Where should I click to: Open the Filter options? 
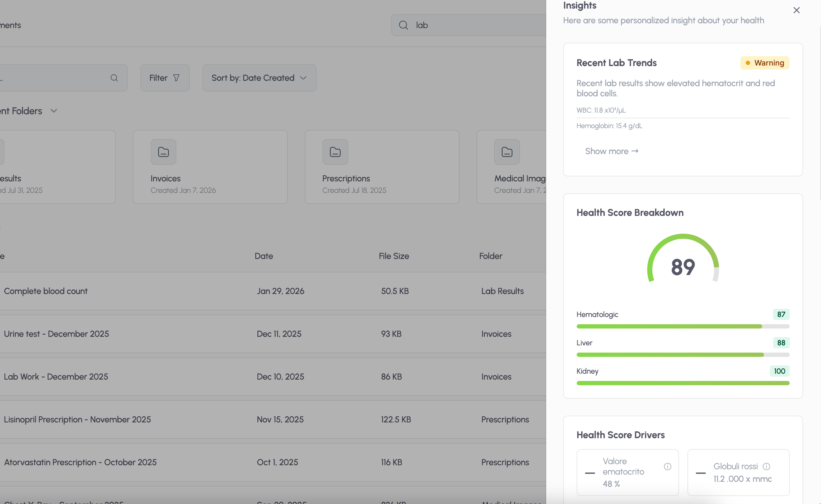[x=165, y=78]
